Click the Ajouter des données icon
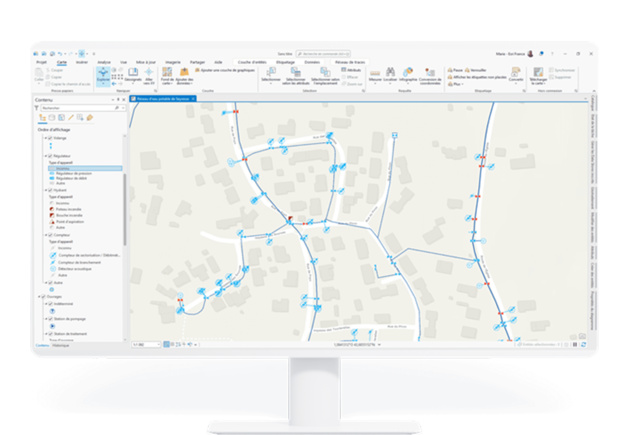627x435 pixels. (184, 74)
